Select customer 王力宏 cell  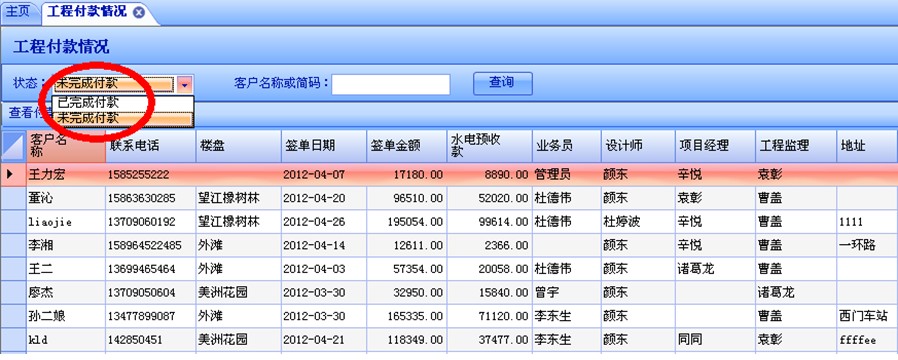[65, 175]
